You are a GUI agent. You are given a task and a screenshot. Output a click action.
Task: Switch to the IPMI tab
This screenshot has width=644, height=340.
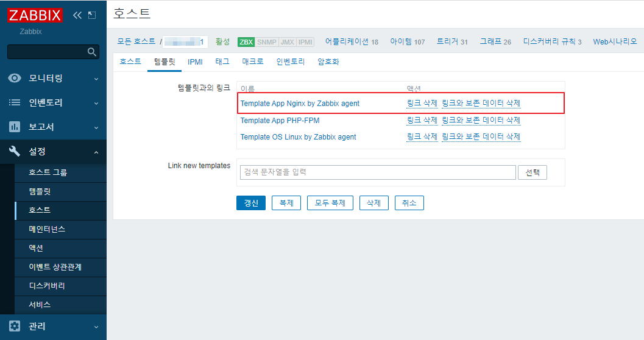coord(195,62)
